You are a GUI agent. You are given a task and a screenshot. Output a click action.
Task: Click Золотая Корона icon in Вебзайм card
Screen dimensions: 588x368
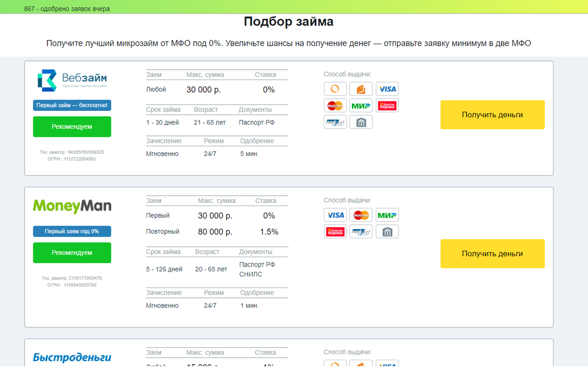[x=387, y=105]
